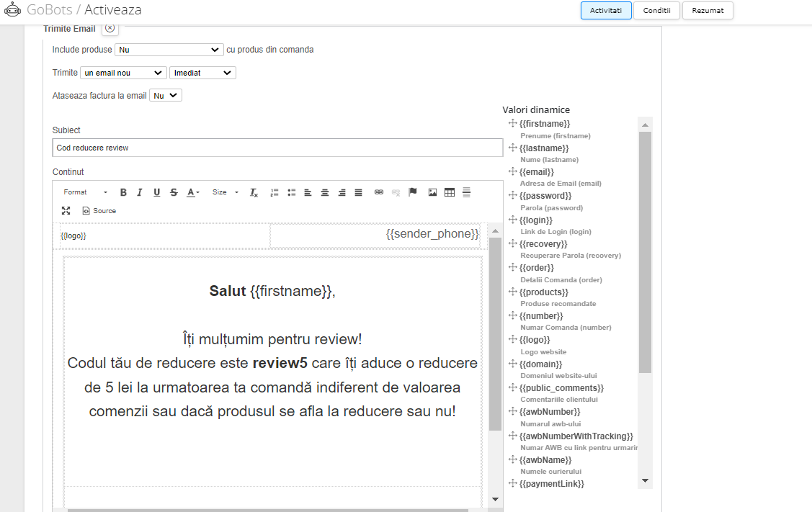This screenshot has height=512, width=812.
Task: Grab the move handle for {{email}}
Action: [513, 171]
